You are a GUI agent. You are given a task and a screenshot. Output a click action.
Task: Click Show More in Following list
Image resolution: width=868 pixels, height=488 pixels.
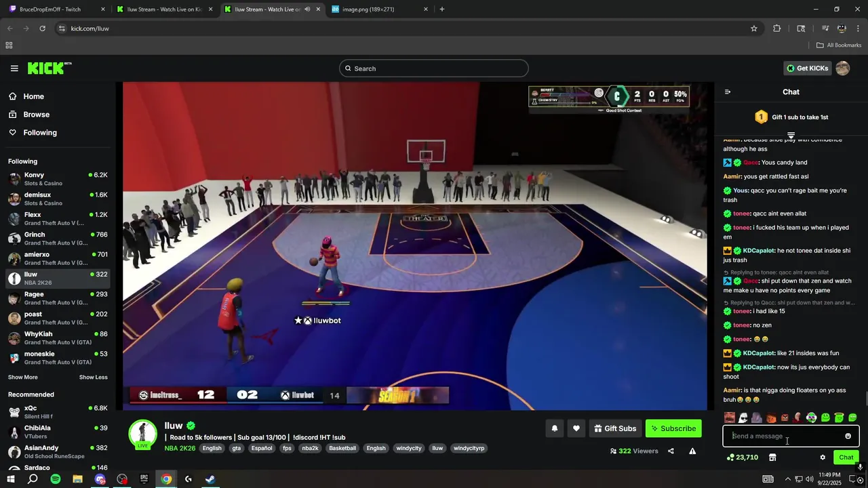(x=23, y=378)
